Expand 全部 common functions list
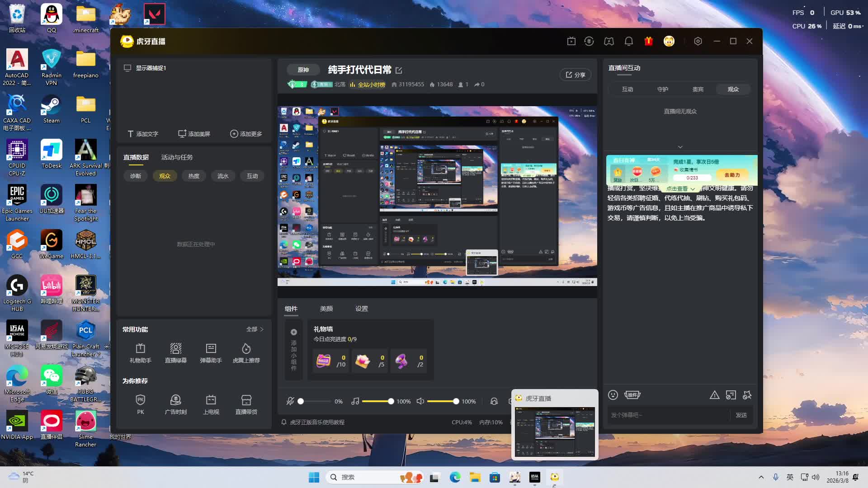 (255, 329)
